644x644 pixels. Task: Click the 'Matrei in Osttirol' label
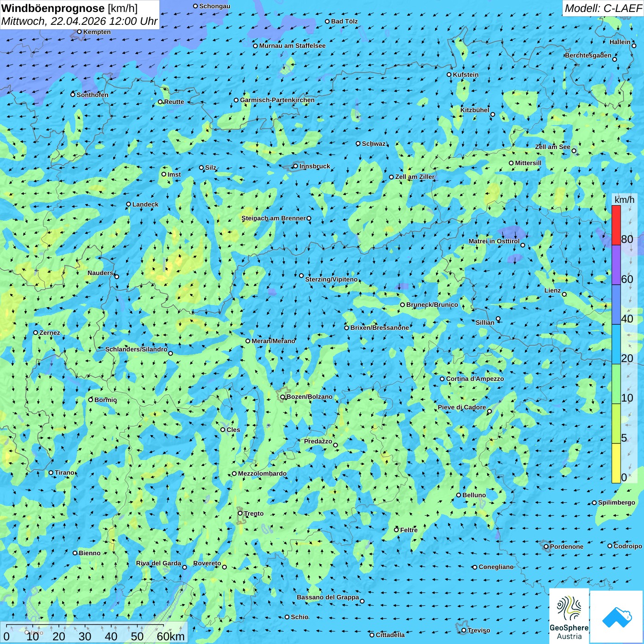[494, 241]
